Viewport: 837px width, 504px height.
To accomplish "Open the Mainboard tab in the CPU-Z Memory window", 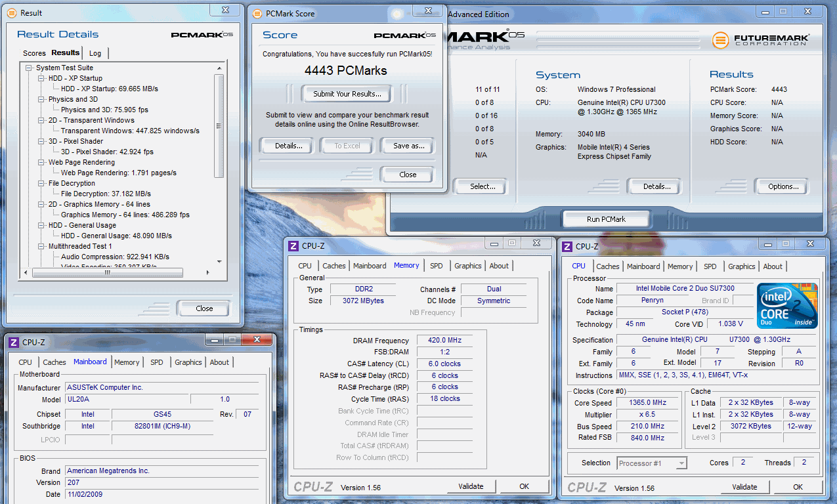I will pyautogui.click(x=370, y=266).
